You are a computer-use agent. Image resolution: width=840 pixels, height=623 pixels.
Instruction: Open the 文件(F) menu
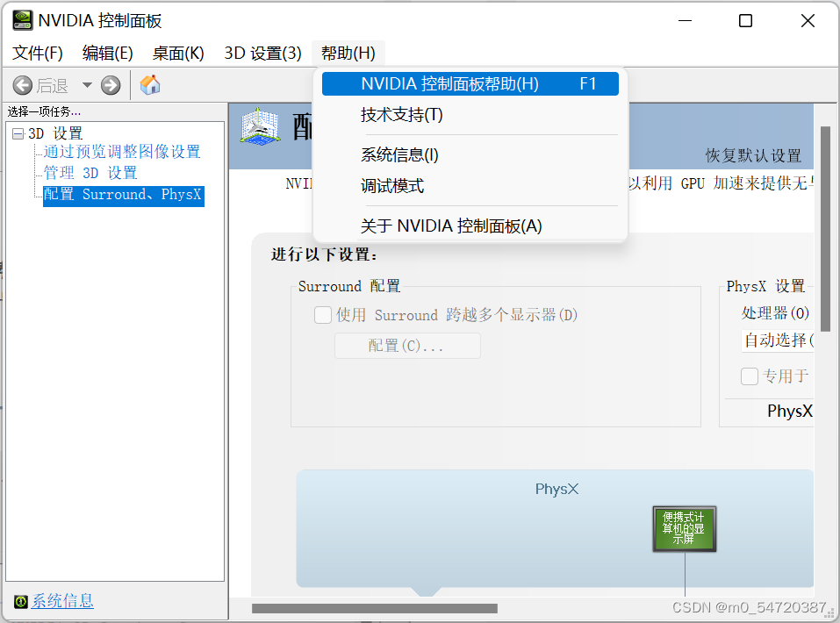coord(38,53)
